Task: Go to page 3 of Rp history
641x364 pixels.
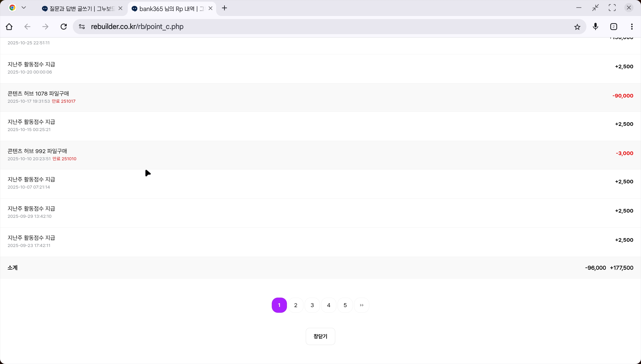Action: tap(312, 305)
